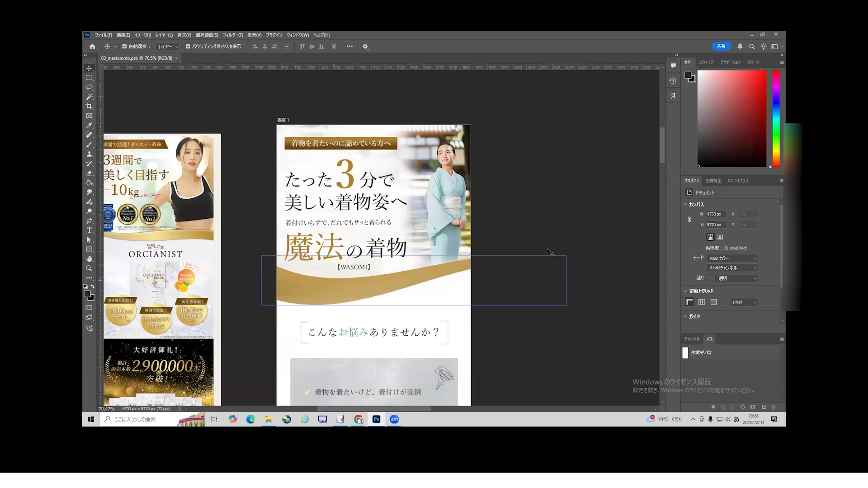
Task: Open the History panel icon
Action: [x=673, y=81]
